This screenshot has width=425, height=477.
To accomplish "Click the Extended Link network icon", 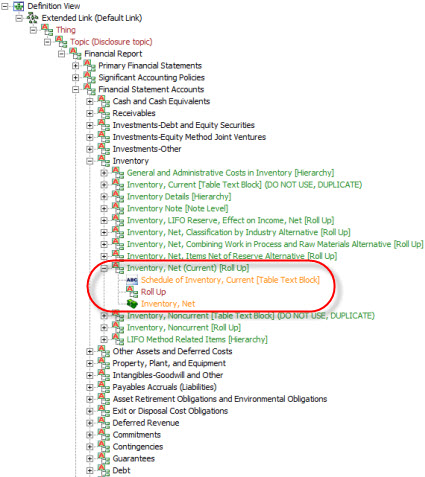I will [x=32, y=18].
